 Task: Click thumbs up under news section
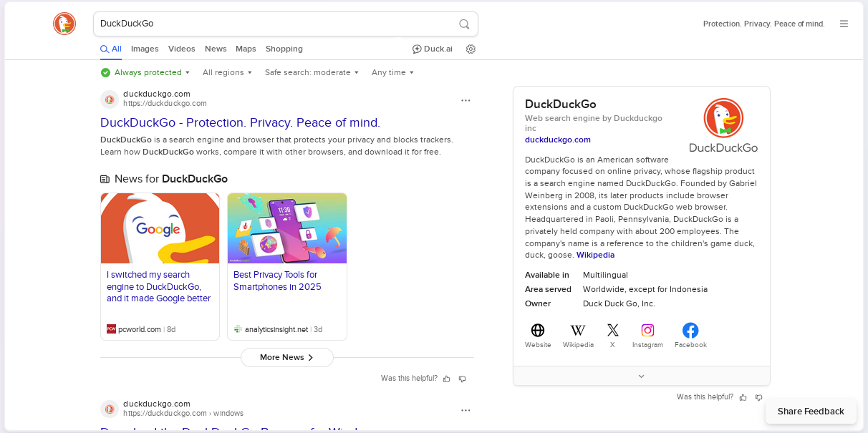pos(447,379)
